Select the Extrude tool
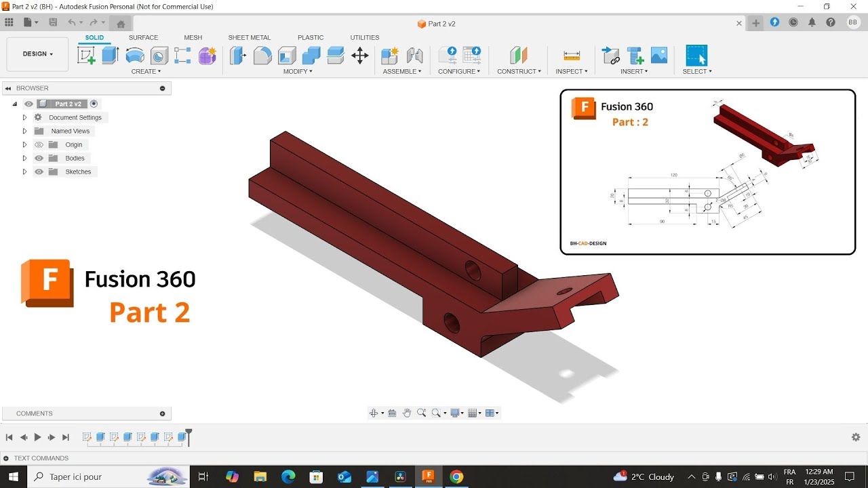The height and width of the screenshot is (488, 868). click(x=111, y=56)
